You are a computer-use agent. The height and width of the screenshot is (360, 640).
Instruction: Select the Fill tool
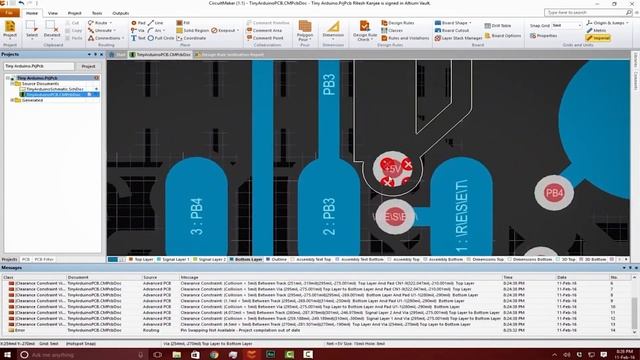pos(183,23)
